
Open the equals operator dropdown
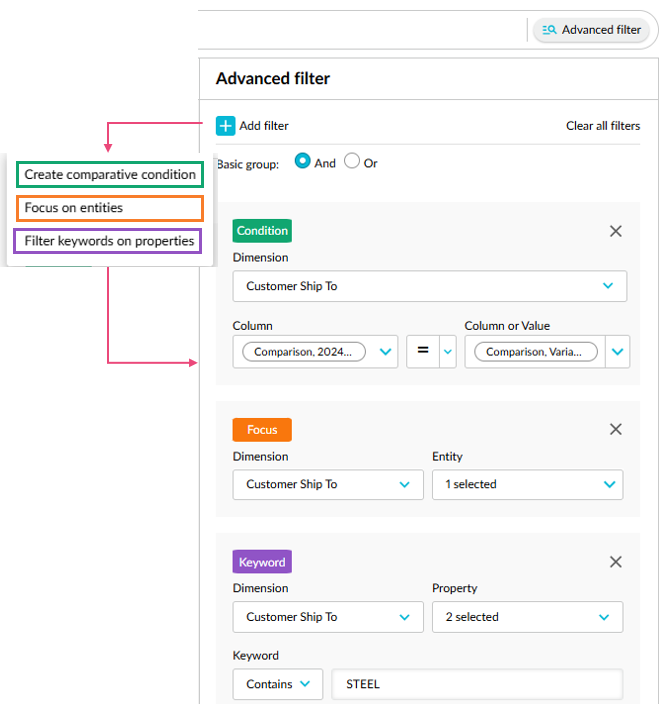[447, 352]
